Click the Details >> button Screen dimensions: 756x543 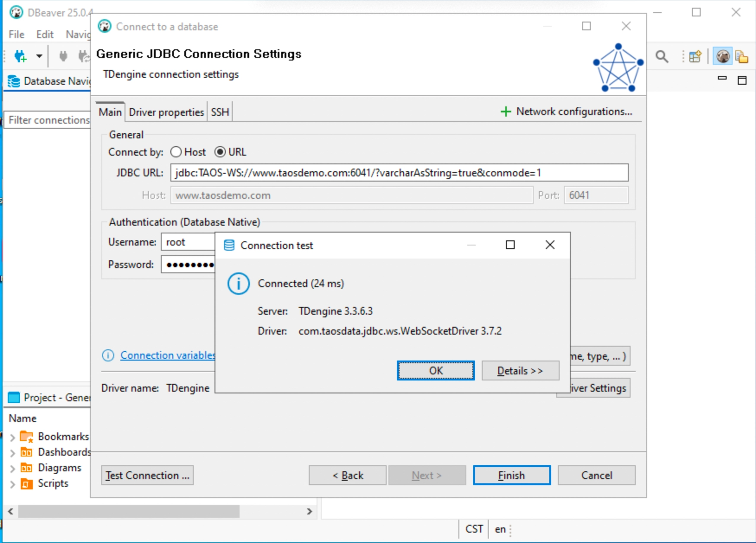(x=520, y=371)
